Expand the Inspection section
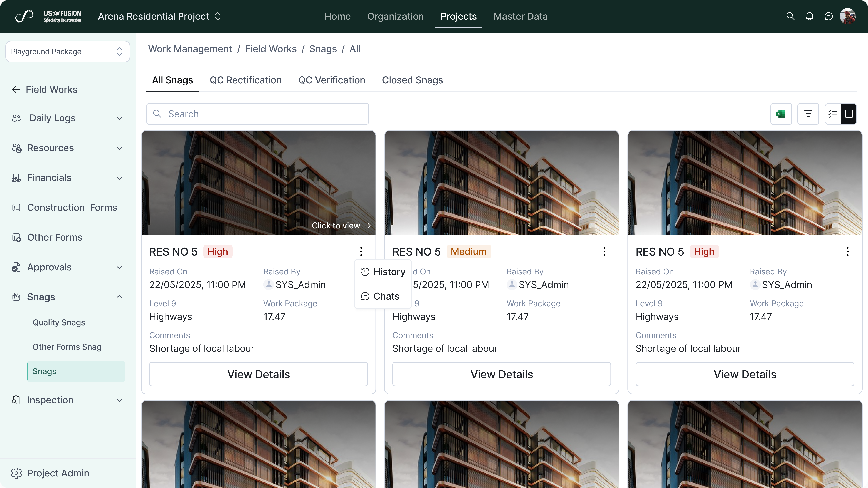Image resolution: width=868 pixels, height=488 pixels. (119, 400)
